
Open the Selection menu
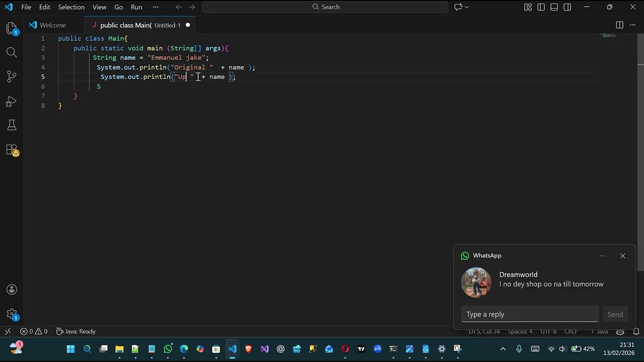pyautogui.click(x=71, y=7)
